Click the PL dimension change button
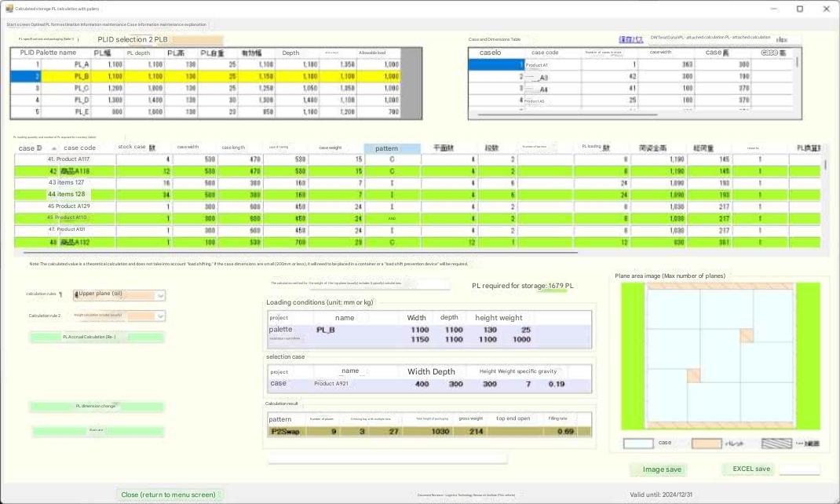This screenshot has width=840, height=504. 97,407
